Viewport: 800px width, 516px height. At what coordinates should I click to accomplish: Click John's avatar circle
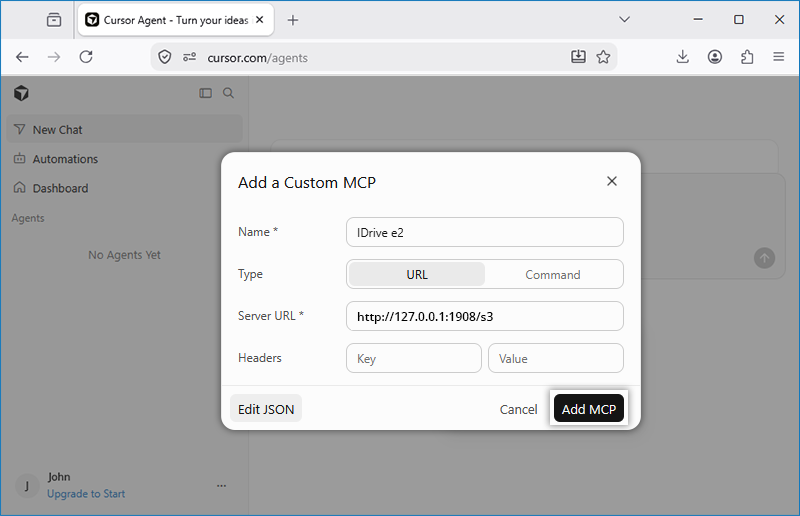pos(27,485)
